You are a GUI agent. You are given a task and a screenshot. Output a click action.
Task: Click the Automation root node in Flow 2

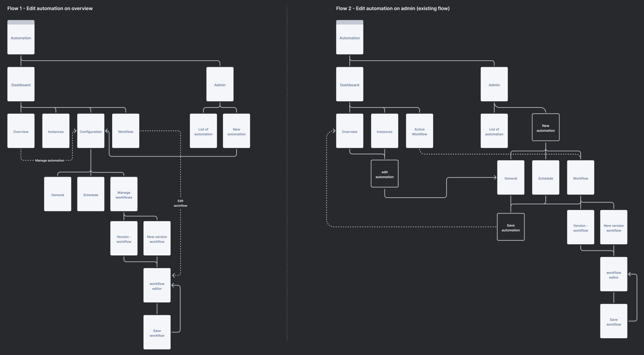coord(349,37)
